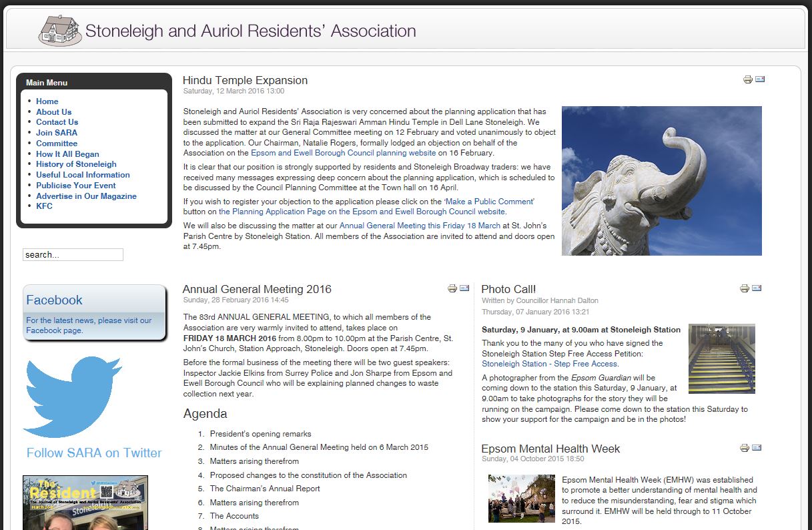Click the date 'Thursday, 07 January 2016 13:21'
This screenshot has width=812, height=530.
[x=536, y=312]
